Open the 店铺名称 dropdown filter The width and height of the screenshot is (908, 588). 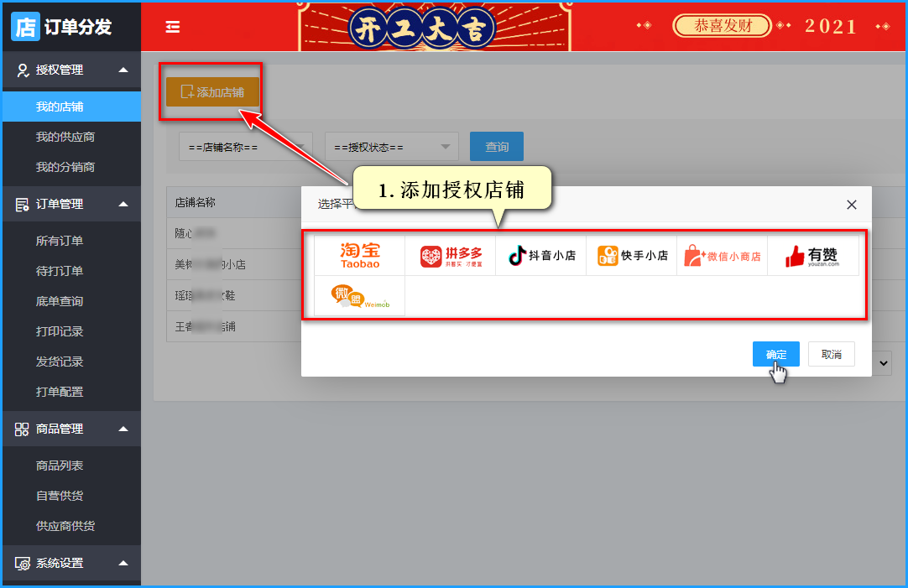pyautogui.click(x=245, y=147)
